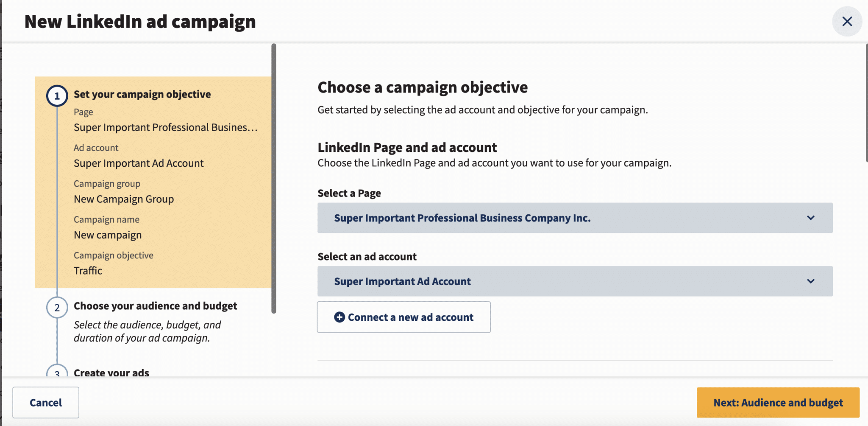Expand the ad account chevron arrow
This screenshot has width=868, height=426.
(811, 281)
